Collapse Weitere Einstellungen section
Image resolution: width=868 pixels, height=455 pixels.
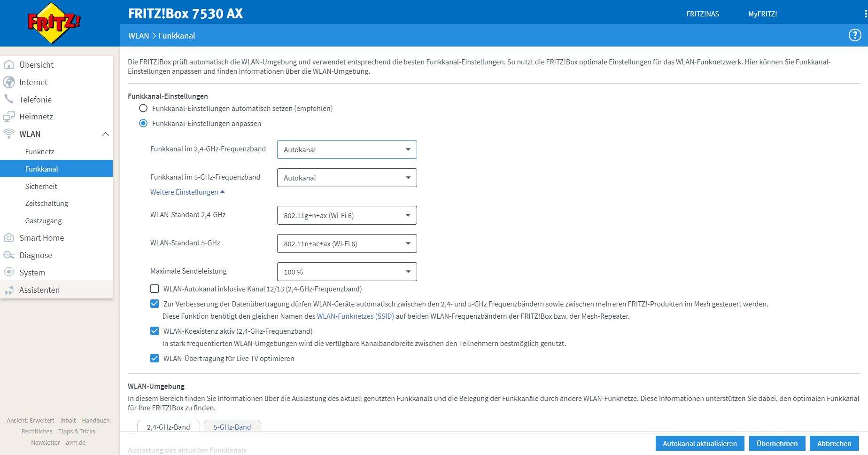click(x=187, y=192)
